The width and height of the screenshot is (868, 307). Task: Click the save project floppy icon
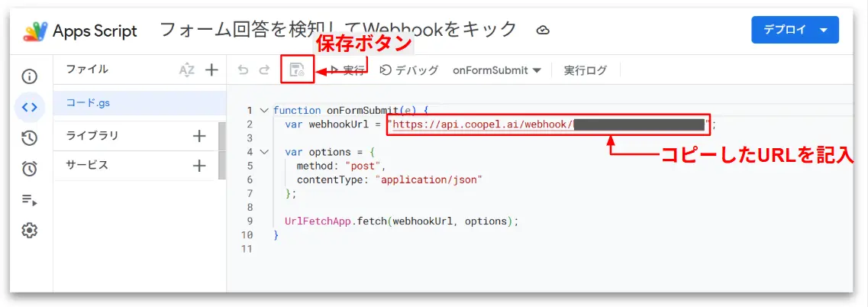pyautogui.click(x=297, y=69)
